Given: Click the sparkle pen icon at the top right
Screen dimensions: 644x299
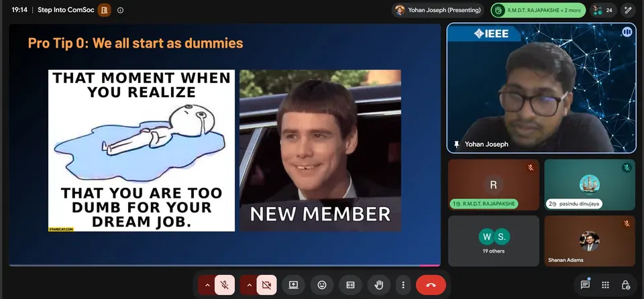Looking at the screenshot, I should (628, 10).
